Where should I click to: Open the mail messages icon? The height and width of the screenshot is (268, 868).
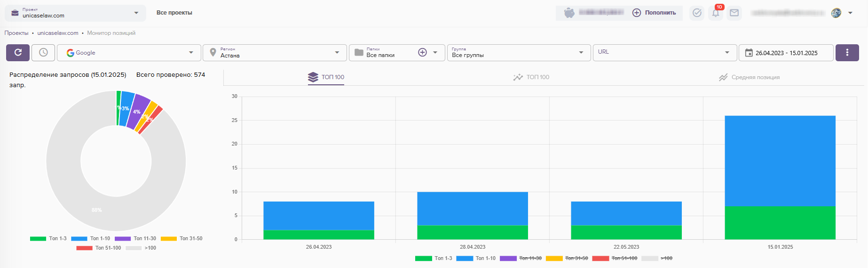(734, 13)
